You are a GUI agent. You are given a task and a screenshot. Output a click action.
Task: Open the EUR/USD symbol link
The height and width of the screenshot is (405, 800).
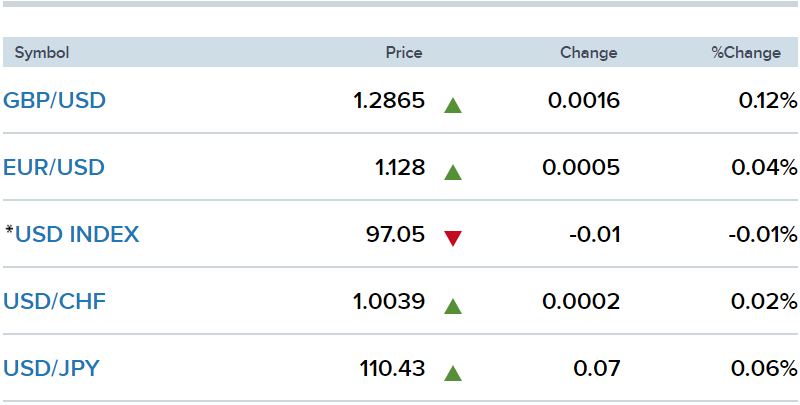[54, 167]
